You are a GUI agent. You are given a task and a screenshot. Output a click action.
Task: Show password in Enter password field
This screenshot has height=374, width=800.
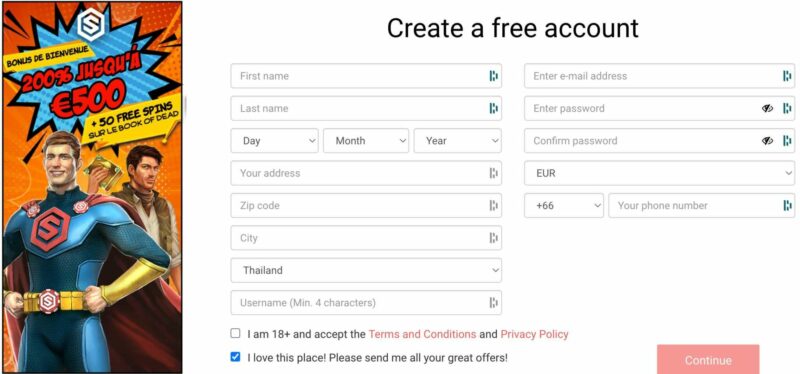[767, 108]
